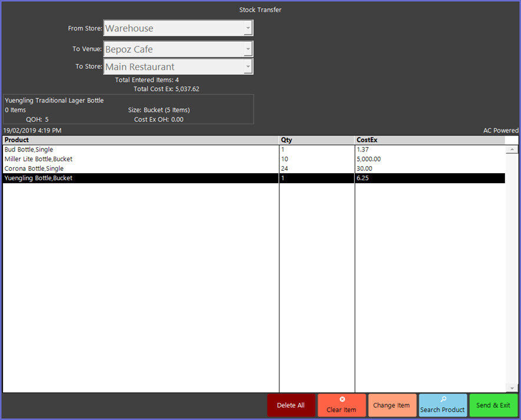
Task: Click the Stock Transfer title
Action: pos(260,10)
